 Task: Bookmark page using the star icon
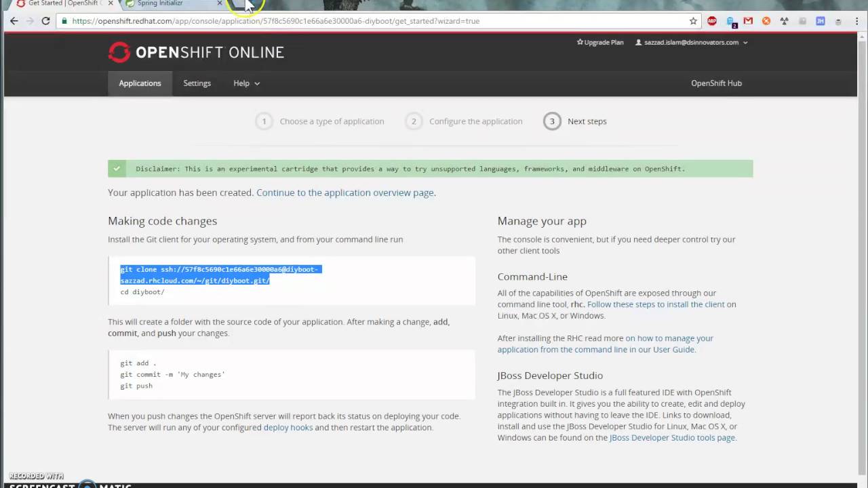point(693,21)
